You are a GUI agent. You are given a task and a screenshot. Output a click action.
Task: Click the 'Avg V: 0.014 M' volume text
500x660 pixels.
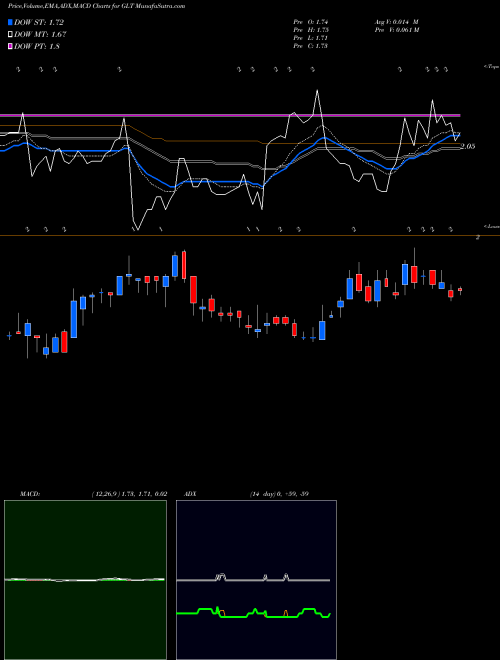pos(397,22)
